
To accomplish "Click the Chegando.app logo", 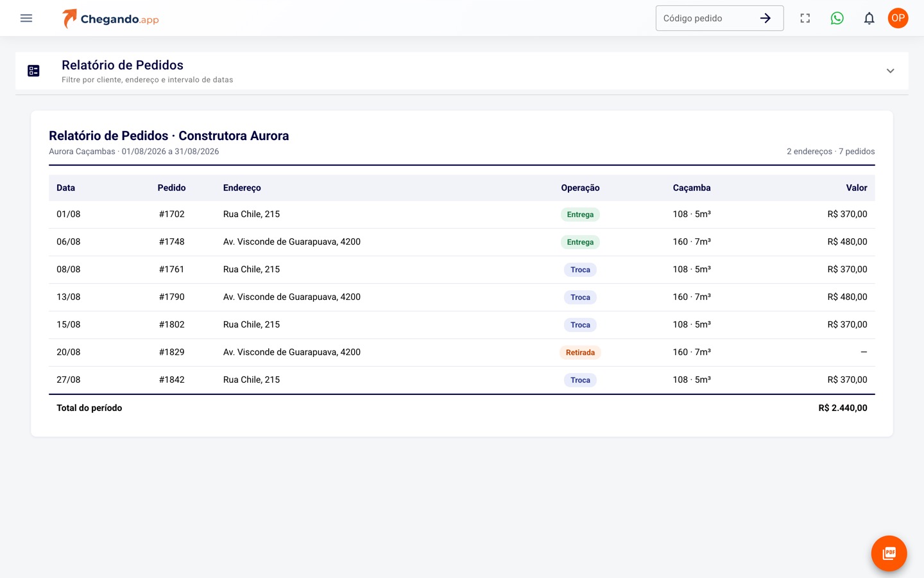I will [110, 19].
